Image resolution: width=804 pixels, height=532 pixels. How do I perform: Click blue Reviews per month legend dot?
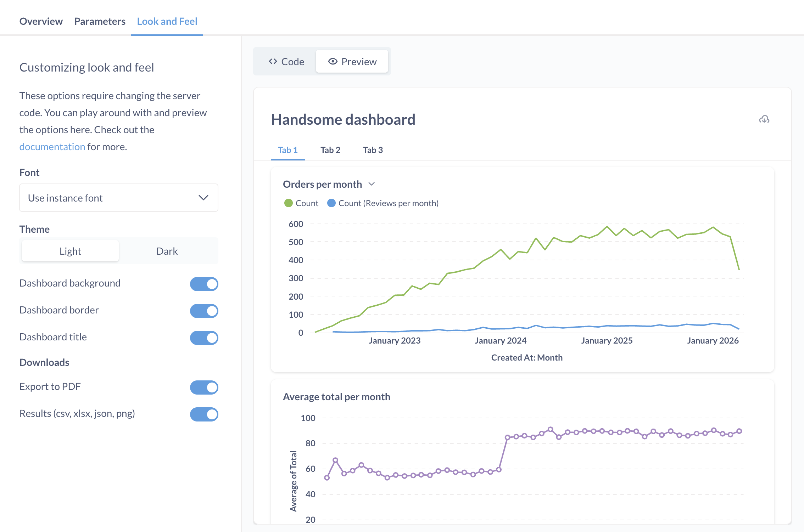tap(331, 203)
